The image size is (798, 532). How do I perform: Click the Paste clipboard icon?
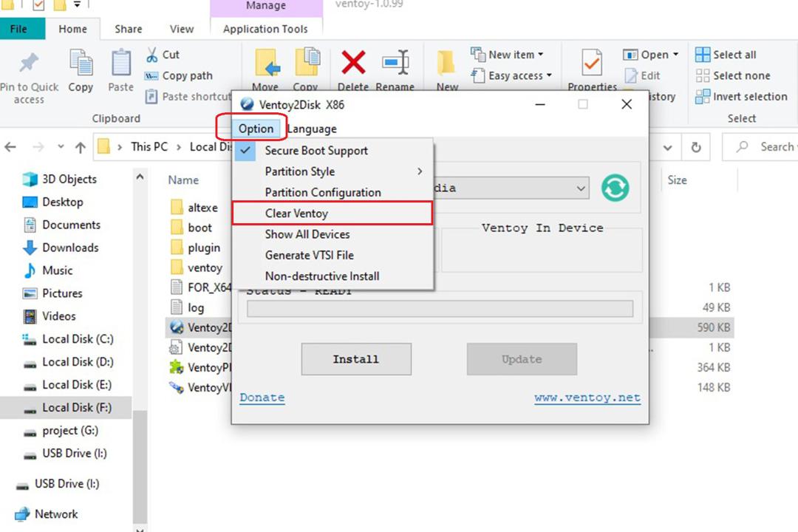click(x=121, y=63)
